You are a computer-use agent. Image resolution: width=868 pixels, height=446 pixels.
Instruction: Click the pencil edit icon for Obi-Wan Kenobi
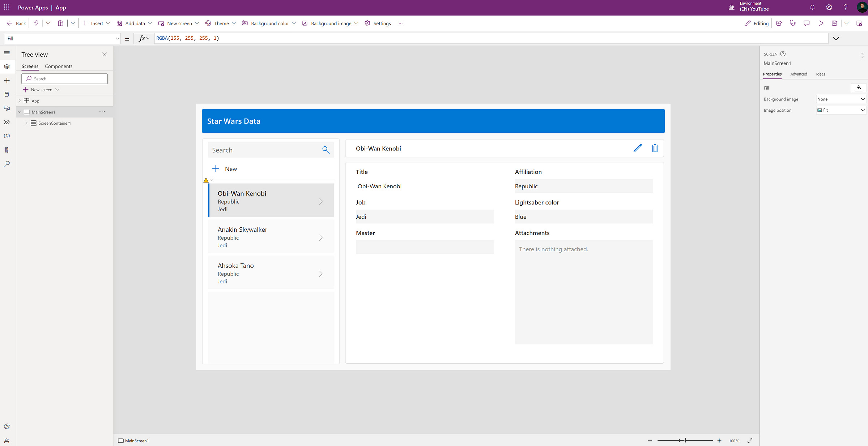click(x=638, y=148)
